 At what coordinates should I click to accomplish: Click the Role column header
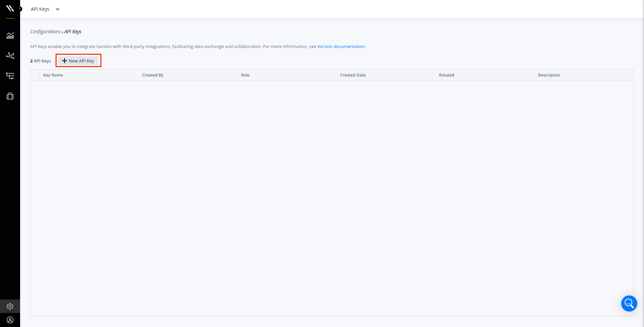point(245,75)
